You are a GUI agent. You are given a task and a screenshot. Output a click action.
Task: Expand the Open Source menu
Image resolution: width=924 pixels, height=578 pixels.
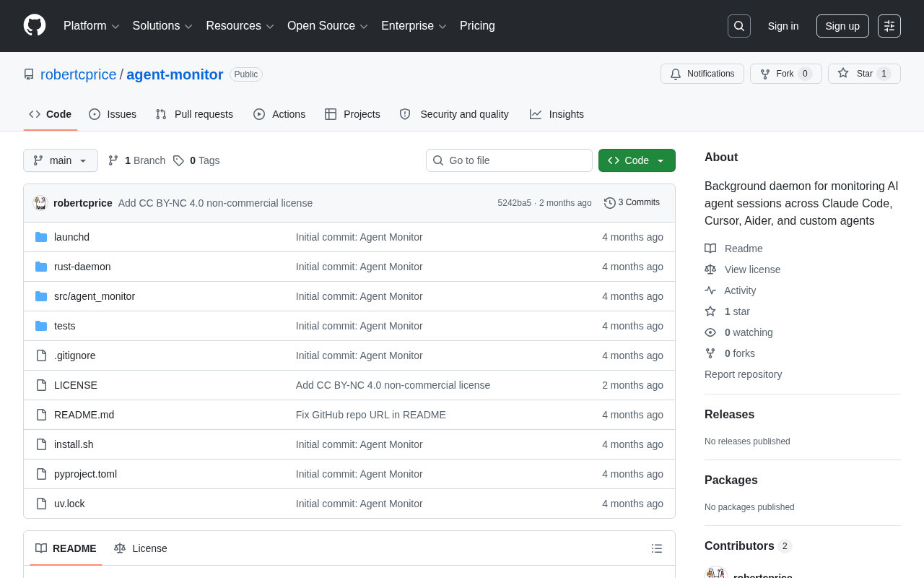click(x=328, y=26)
